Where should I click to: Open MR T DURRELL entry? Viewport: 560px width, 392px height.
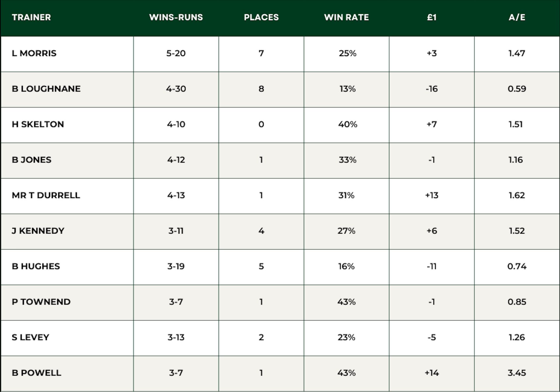click(x=46, y=195)
